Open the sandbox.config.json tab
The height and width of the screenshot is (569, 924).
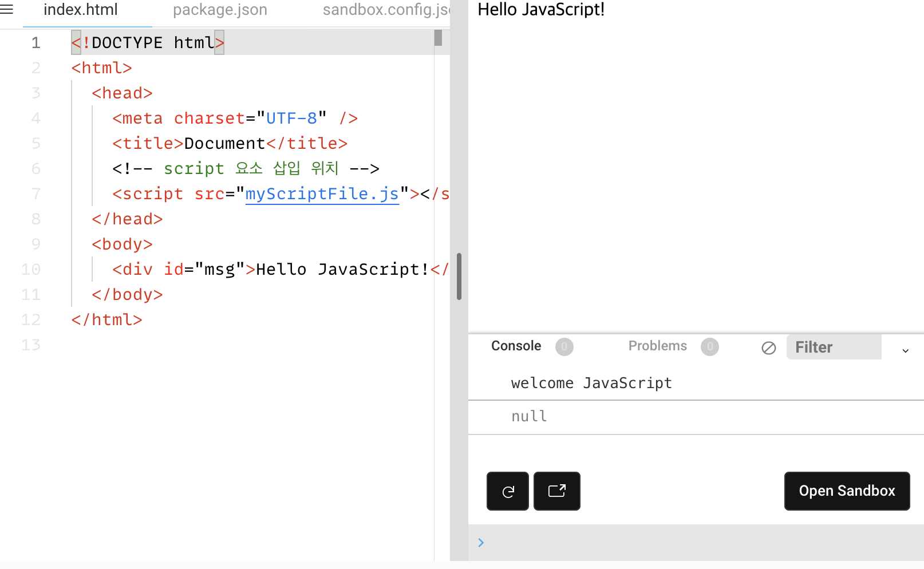(386, 10)
